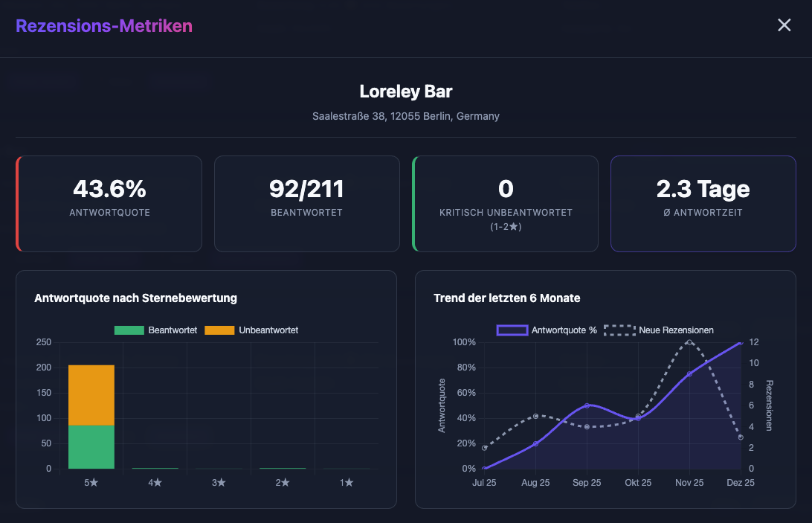The height and width of the screenshot is (523, 812).
Task: Select the Nov 25 point on the trend line
Action: (x=689, y=374)
